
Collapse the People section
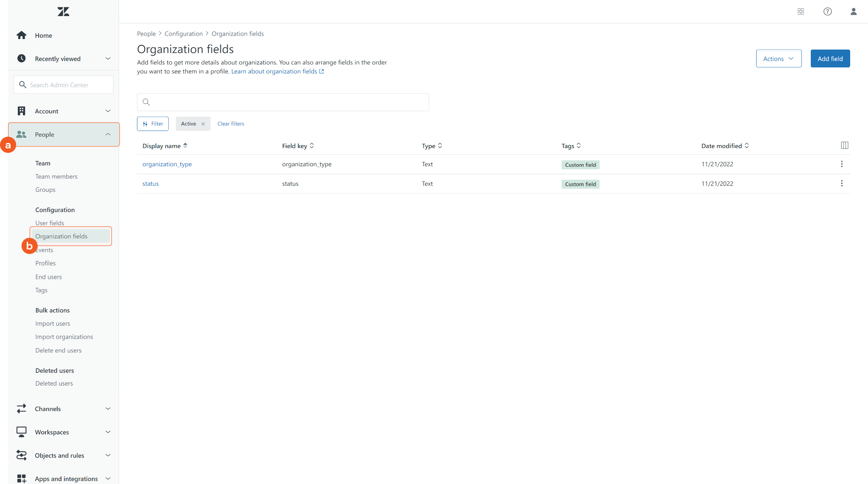click(108, 134)
